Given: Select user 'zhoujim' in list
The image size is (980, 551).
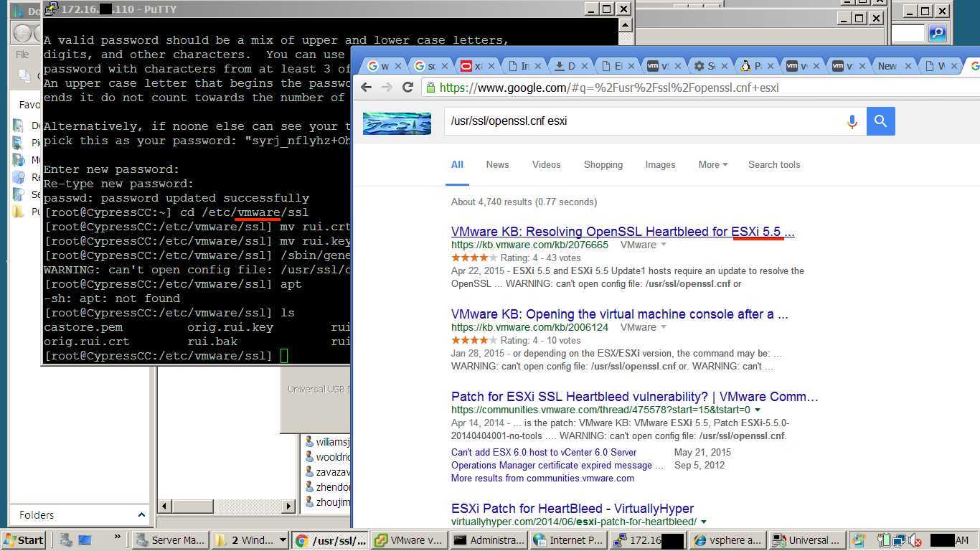Looking at the screenshot, I should pos(327,502).
